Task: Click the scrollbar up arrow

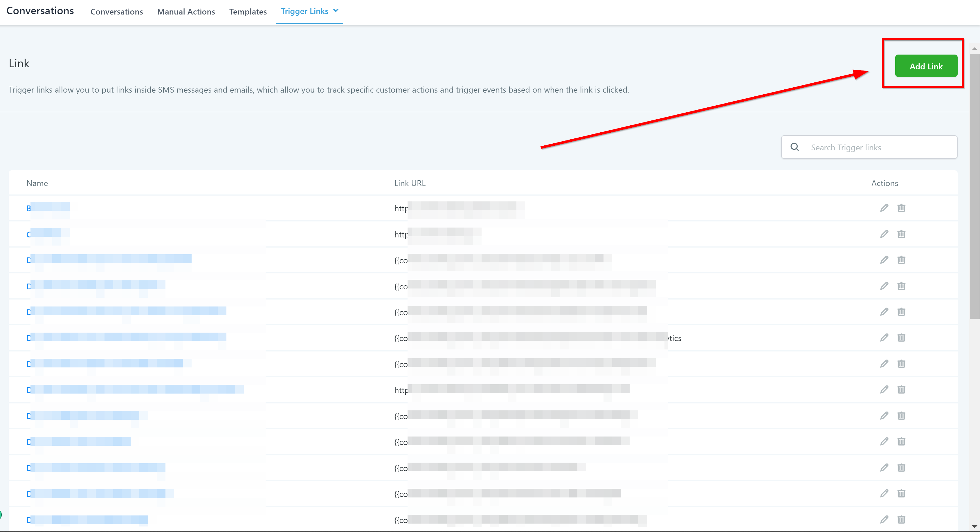Action: [x=974, y=49]
